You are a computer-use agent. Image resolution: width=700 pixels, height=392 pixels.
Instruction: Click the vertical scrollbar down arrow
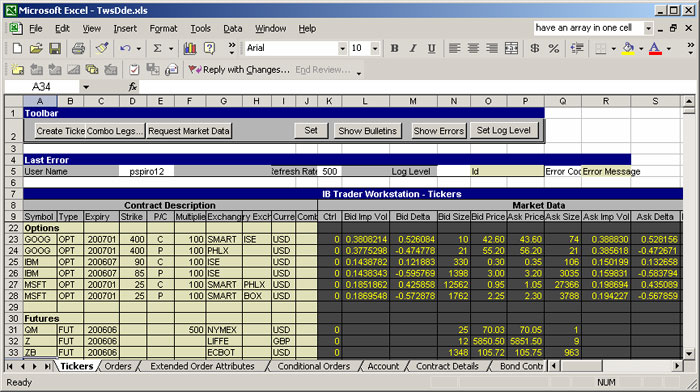(x=689, y=354)
